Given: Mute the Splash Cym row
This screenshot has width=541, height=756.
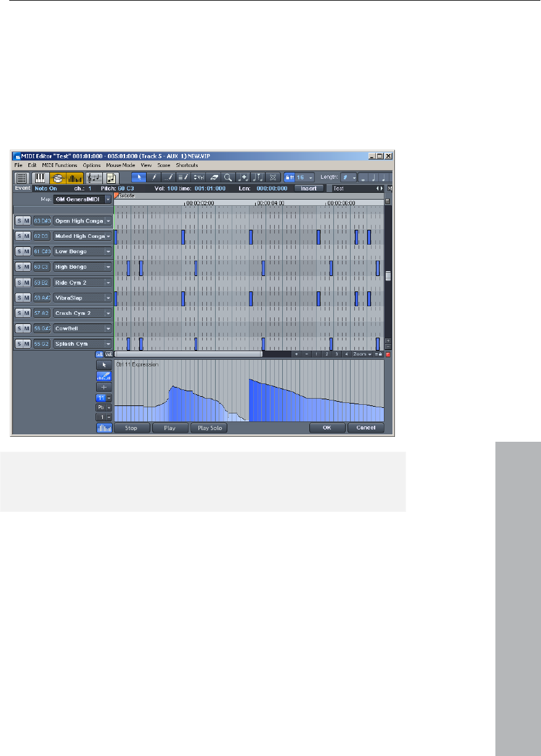Looking at the screenshot, I should click(x=26, y=344).
